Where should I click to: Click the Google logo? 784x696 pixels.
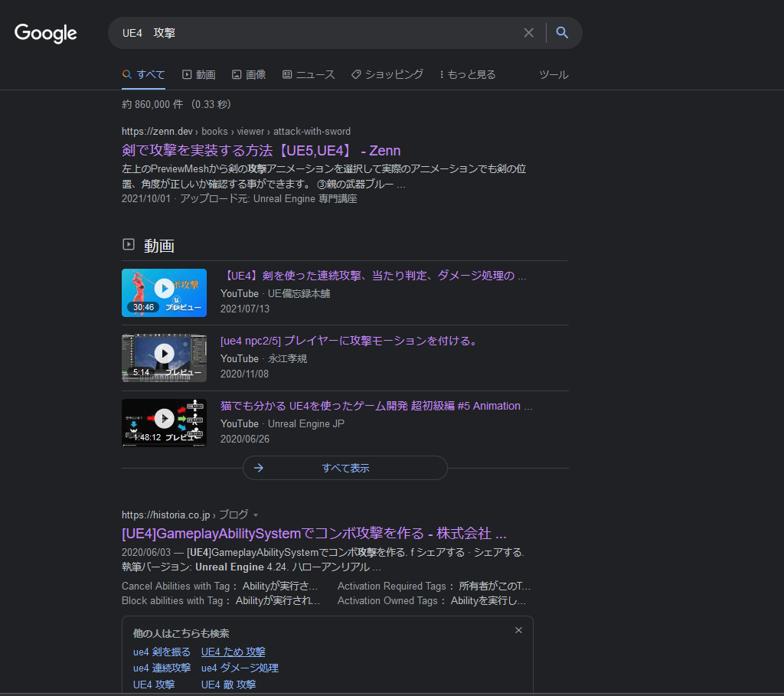pos(45,33)
